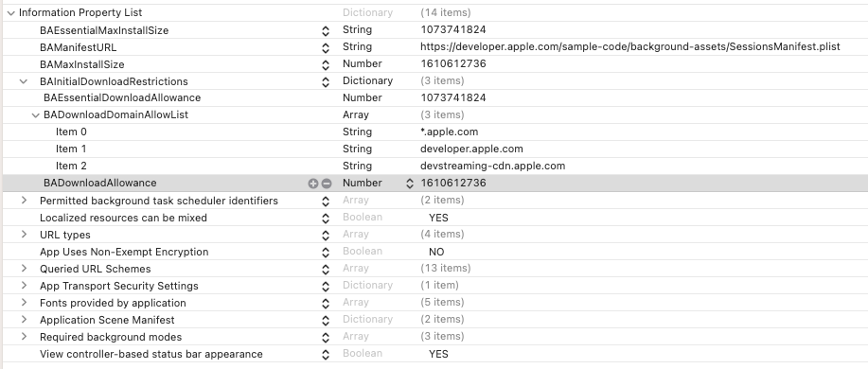Edit the BADownloadAllowance value 1610612736
868x369 pixels.
pyautogui.click(x=453, y=184)
